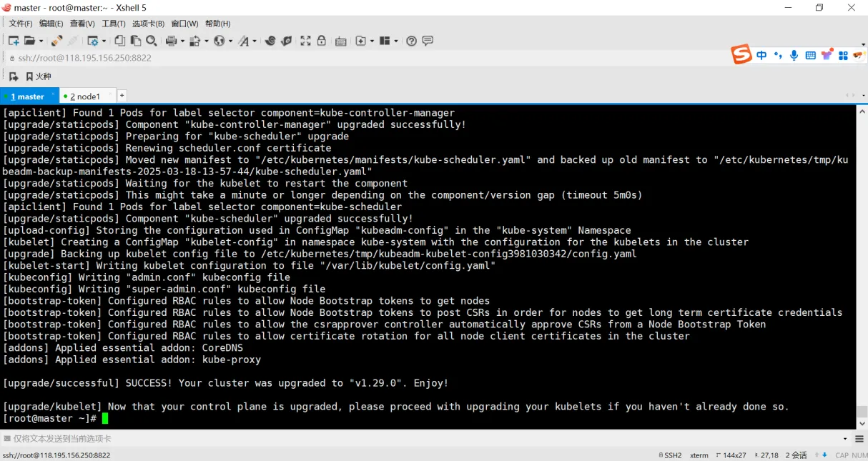Expand the font settings dropdown arrow
The image size is (868, 461).
254,41
